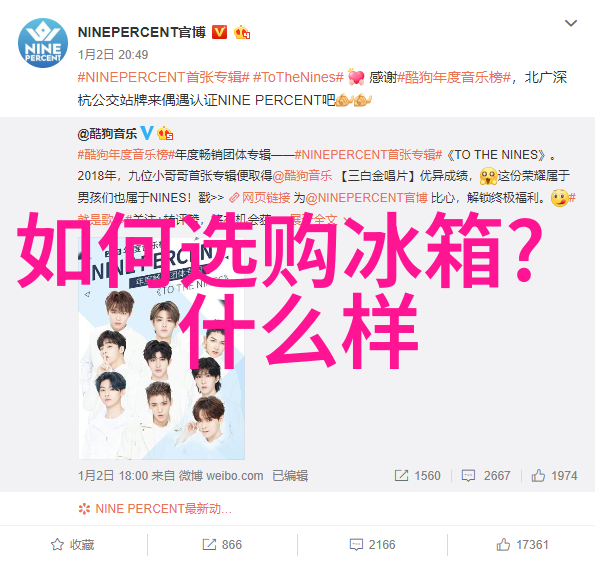The image size is (595, 562).
Task: Click the crown membership badge beside NINEPERCENT官博
Action: (x=242, y=33)
